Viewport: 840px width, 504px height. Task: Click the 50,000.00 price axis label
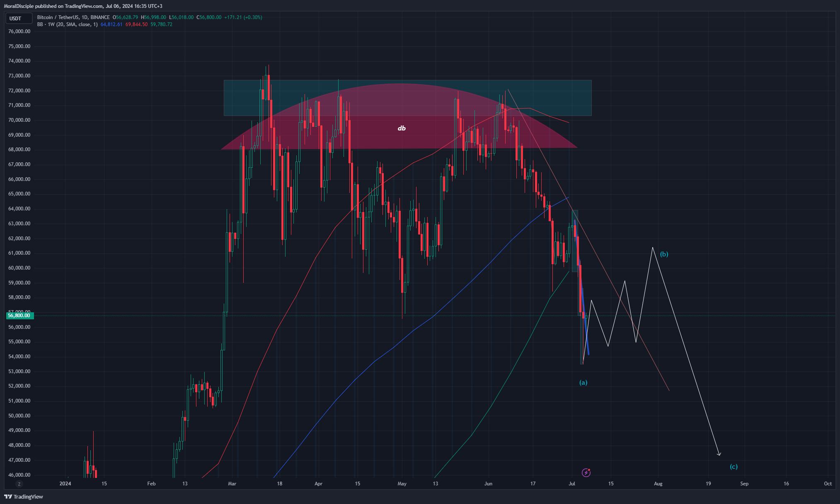(19, 416)
